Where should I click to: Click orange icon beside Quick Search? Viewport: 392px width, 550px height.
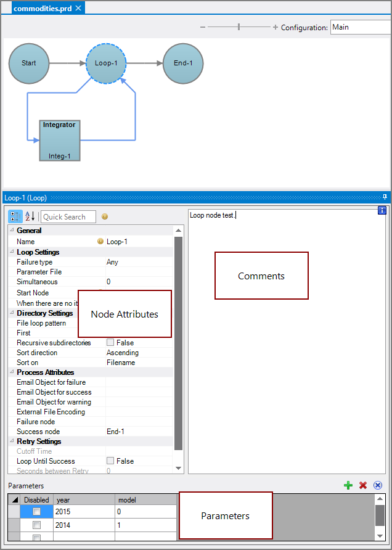[105, 217]
